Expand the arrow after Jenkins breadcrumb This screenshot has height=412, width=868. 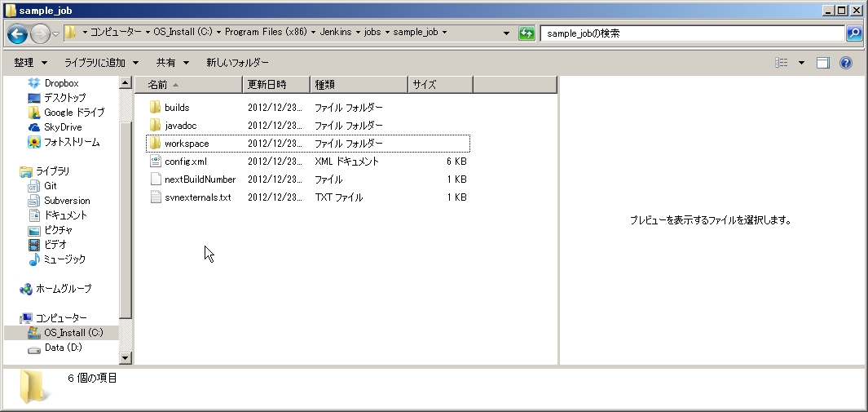(x=358, y=32)
